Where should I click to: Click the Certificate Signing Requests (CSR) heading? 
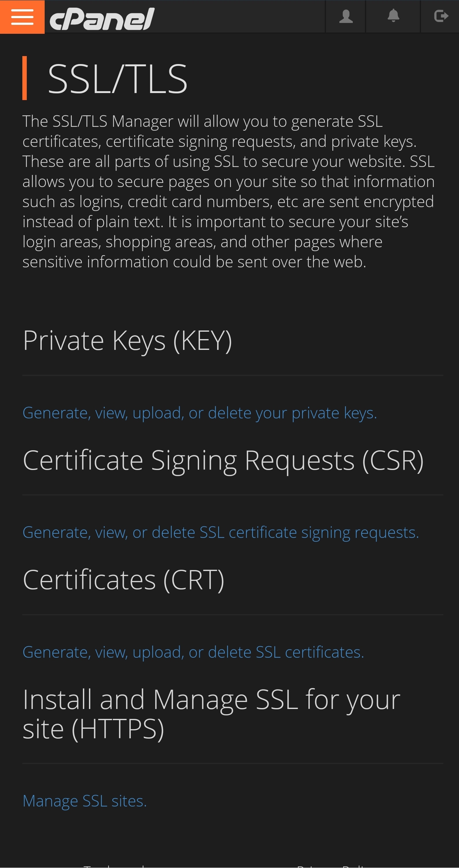(223, 460)
